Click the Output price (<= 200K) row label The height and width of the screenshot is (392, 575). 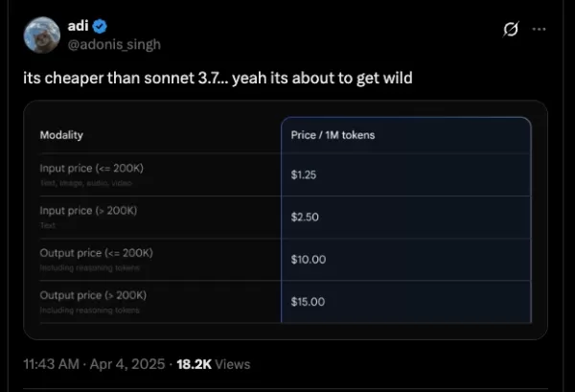click(97, 253)
